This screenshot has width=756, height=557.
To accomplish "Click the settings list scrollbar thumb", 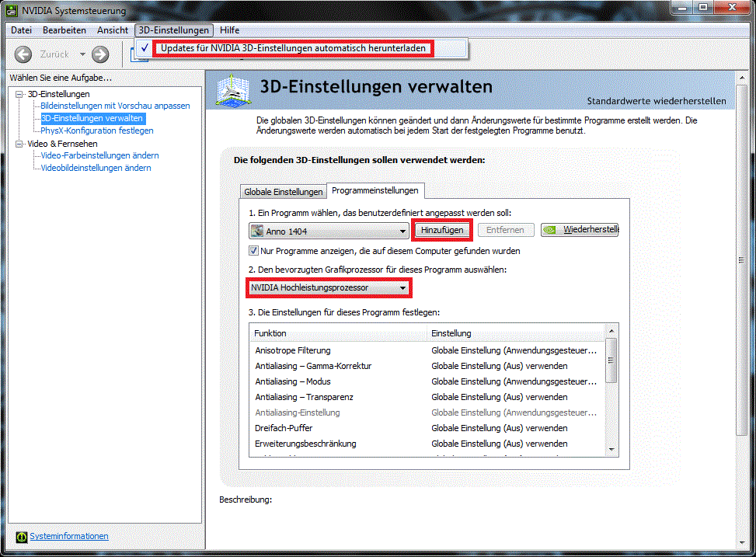I will coord(611,360).
